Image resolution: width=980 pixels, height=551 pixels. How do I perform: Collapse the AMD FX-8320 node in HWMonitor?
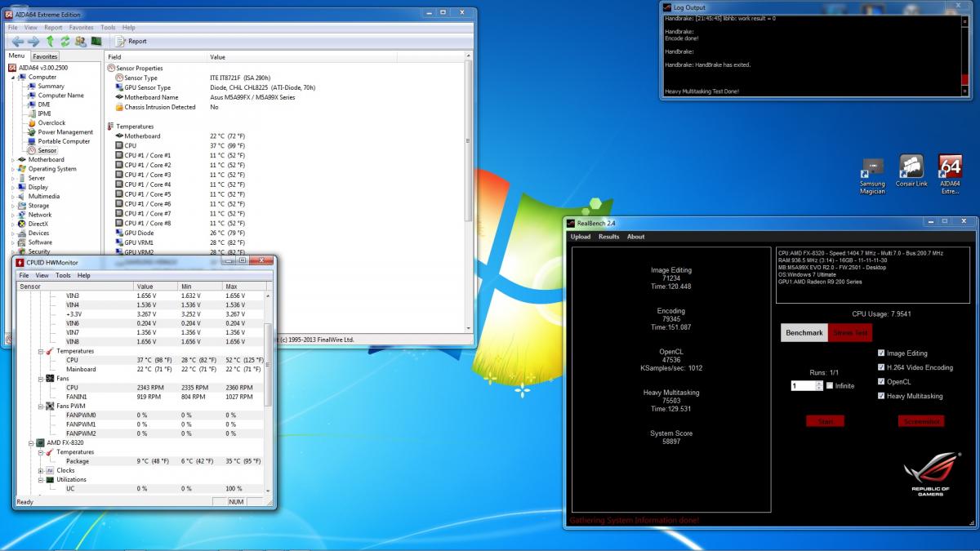coord(31,442)
